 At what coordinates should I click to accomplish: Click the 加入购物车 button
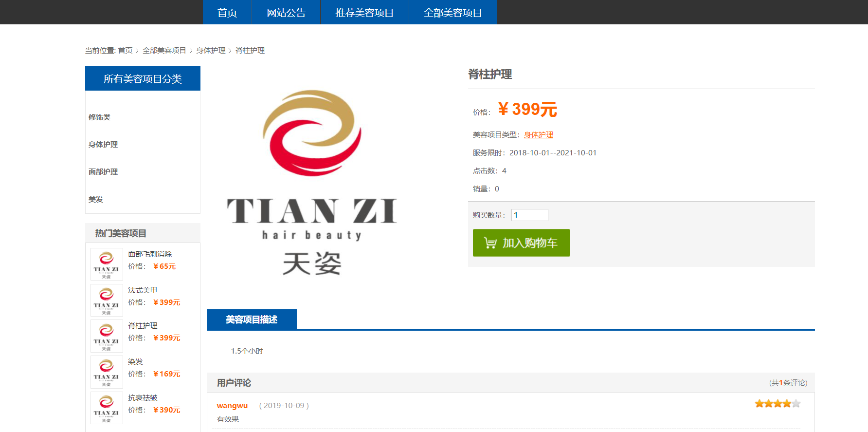click(x=522, y=243)
